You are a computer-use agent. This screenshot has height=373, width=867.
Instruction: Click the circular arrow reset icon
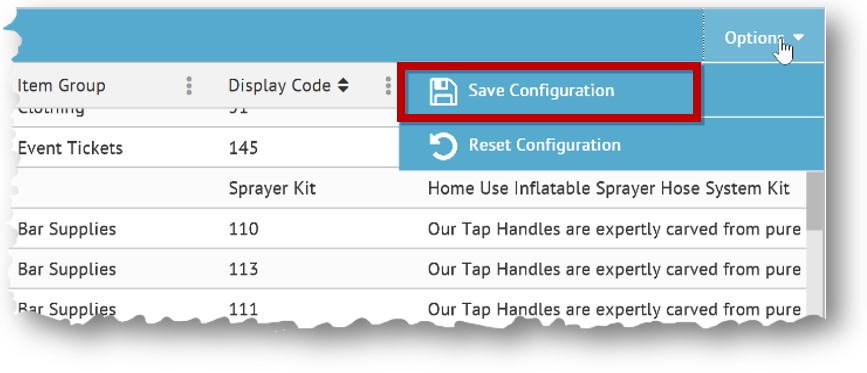click(443, 146)
